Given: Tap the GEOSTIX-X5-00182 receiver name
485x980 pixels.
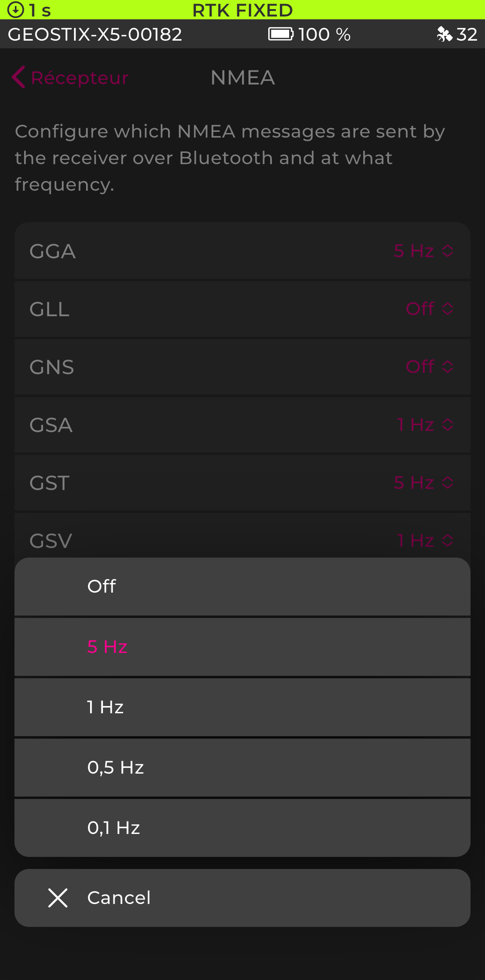Looking at the screenshot, I should 95,34.
